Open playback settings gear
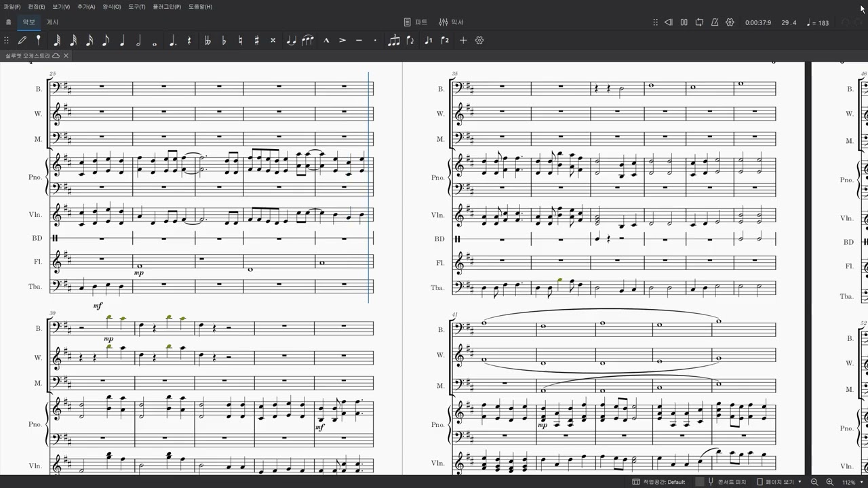 click(730, 22)
